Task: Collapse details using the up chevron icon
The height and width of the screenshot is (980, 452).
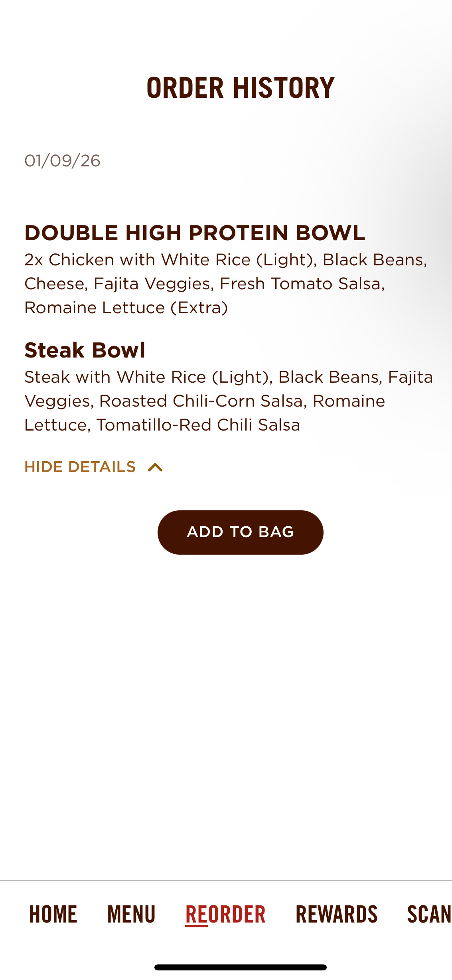Action: (x=155, y=467)
